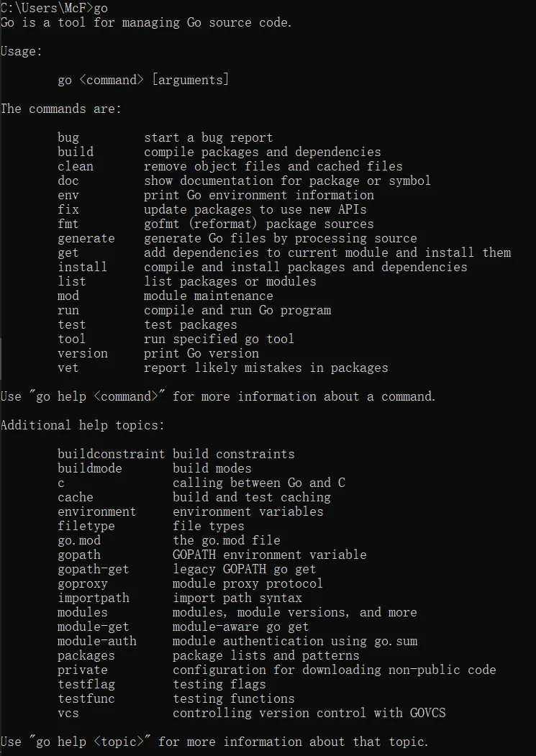Click the 'vcs' help topic
This screenshot has height=756, width=536.
[68, 713]
